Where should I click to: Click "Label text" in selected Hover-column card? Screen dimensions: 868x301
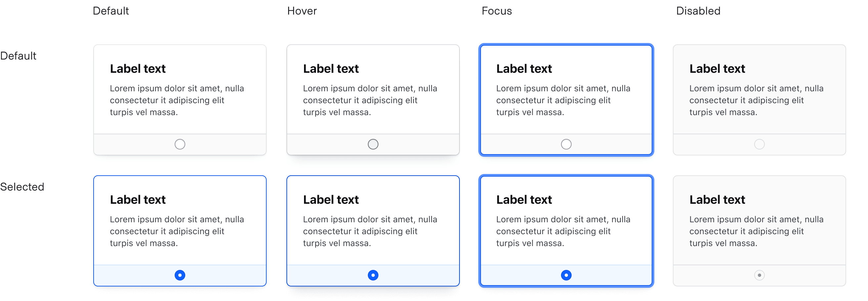pyautogui.click(x=330, y=199)
